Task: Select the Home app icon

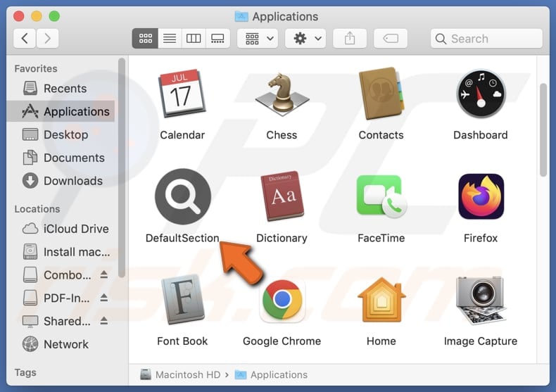Action: click(381, 300)
